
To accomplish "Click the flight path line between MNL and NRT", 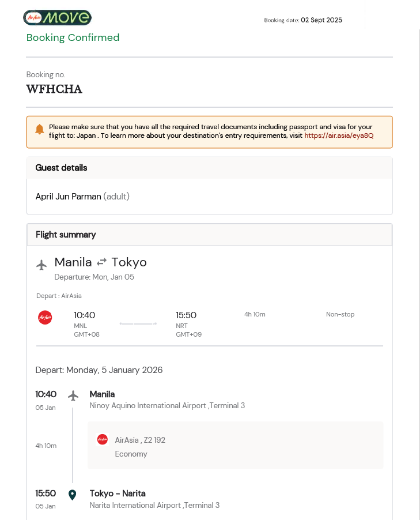I will point(138,324).
